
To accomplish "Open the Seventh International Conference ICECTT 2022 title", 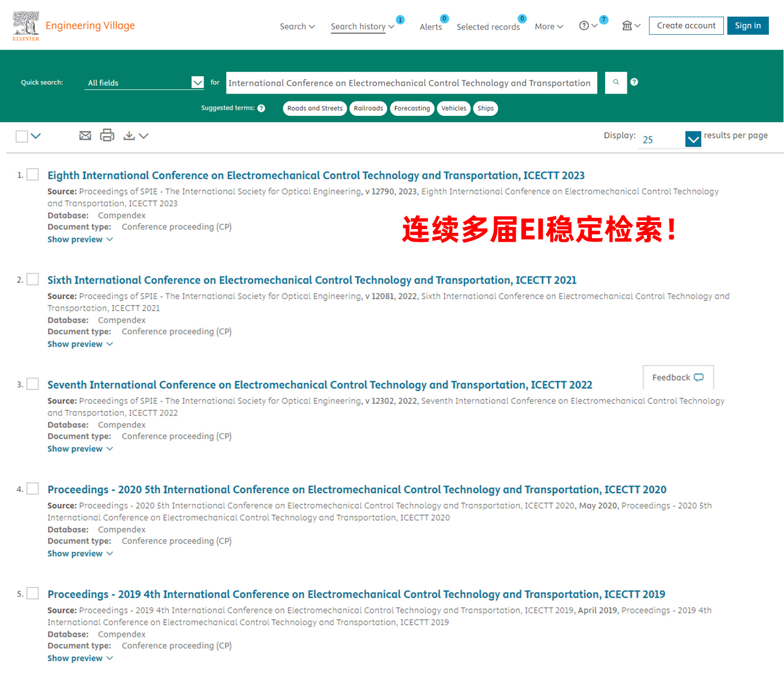I will click(x=319, y=385).
